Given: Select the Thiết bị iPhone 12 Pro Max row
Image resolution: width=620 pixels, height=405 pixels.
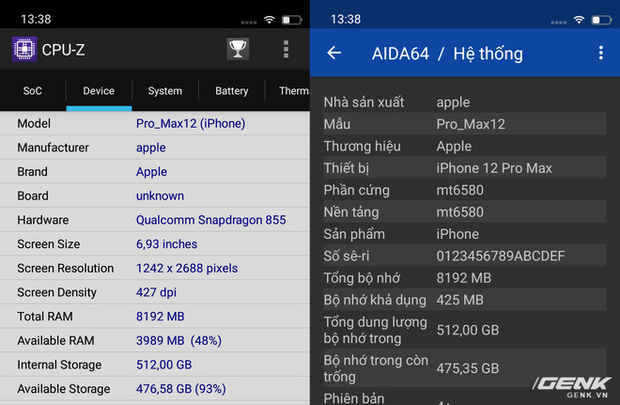Looking at the screenshot, I should click(465, 168).
